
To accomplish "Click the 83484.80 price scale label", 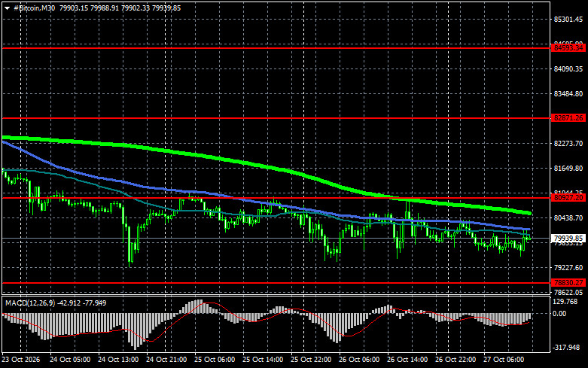I will [x=568, y=93].
